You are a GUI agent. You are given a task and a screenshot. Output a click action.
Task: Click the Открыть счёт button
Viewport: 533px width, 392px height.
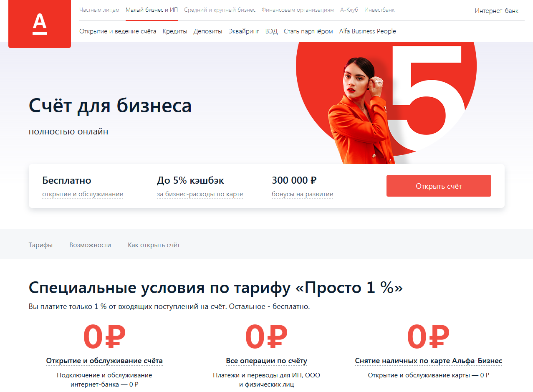[x=439, y=186]
